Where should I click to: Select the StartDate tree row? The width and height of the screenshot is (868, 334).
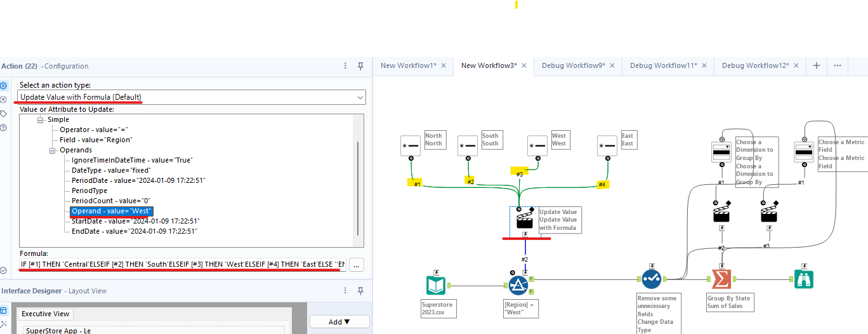coord(136,221)
